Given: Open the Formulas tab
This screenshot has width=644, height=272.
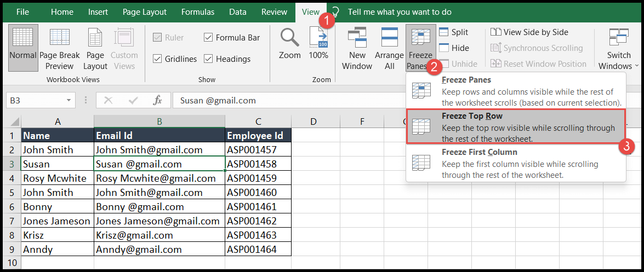Looking at the screenshot, I should click(x=197, y=12).
